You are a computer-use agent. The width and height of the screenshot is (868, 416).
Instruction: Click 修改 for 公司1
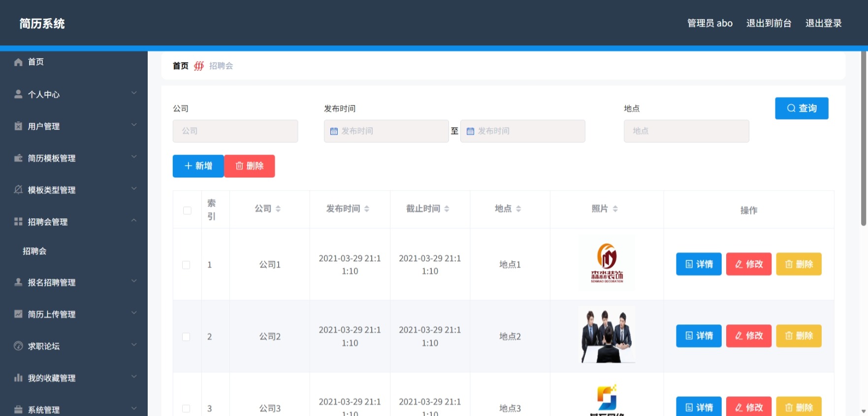749,264
